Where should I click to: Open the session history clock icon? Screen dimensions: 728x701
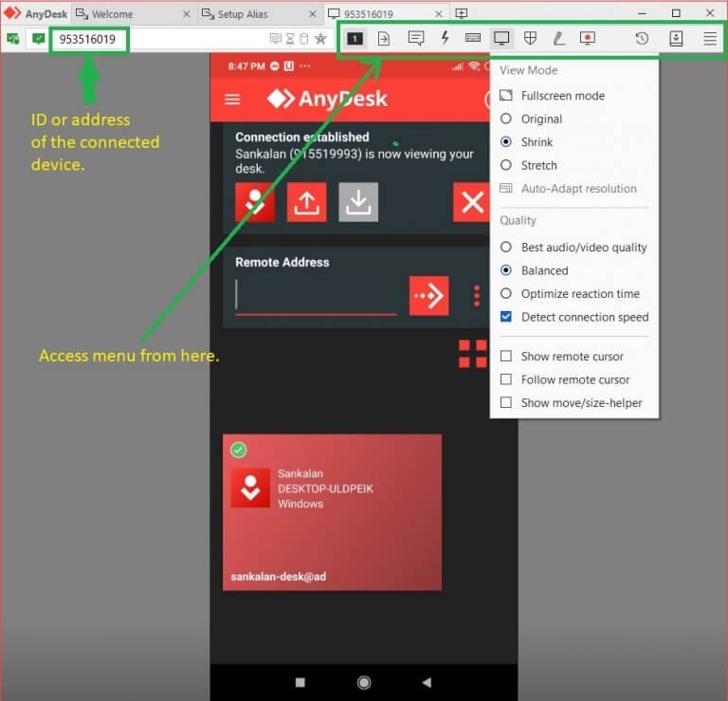tap(642, 38)
